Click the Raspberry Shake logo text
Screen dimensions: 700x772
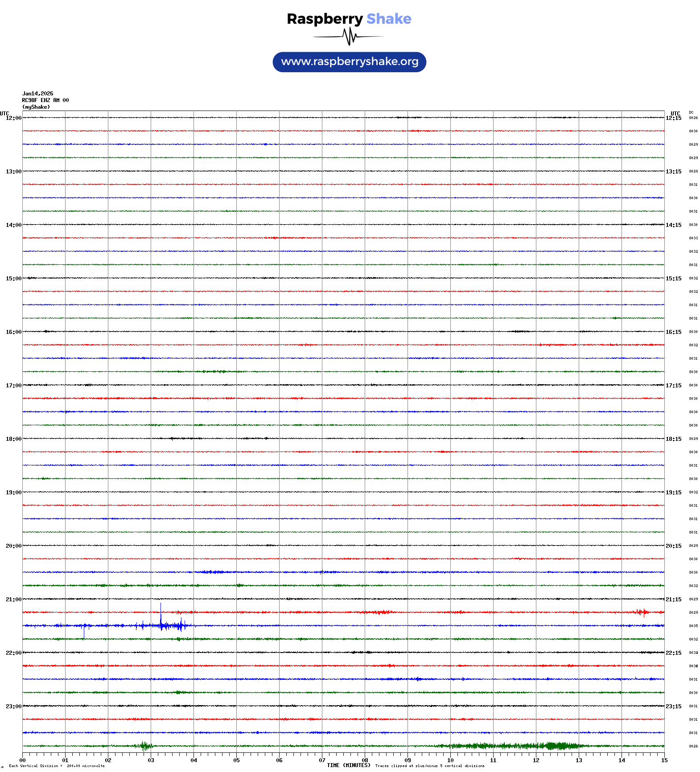coord(349,19)
